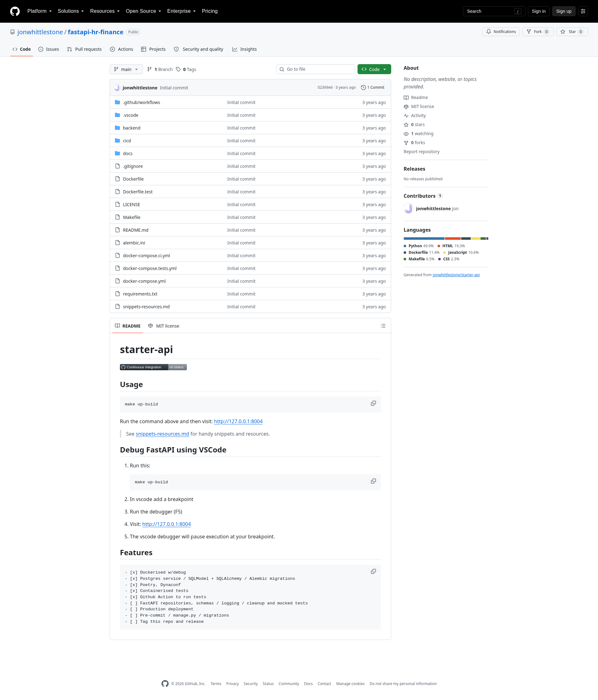Image resolution: width=598 pixels, height=700 pixels.
Task: Switch to the Issues tab
Action: coord(49,49)
